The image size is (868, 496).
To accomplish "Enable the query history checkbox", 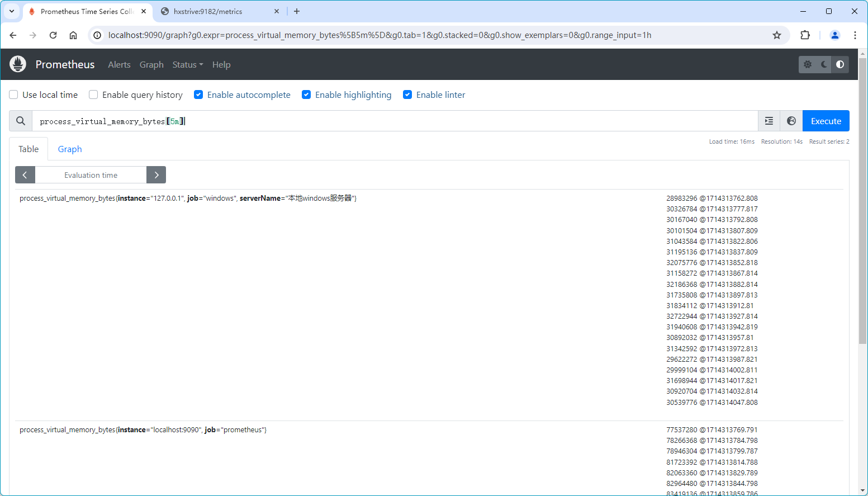I will [93, 95].
